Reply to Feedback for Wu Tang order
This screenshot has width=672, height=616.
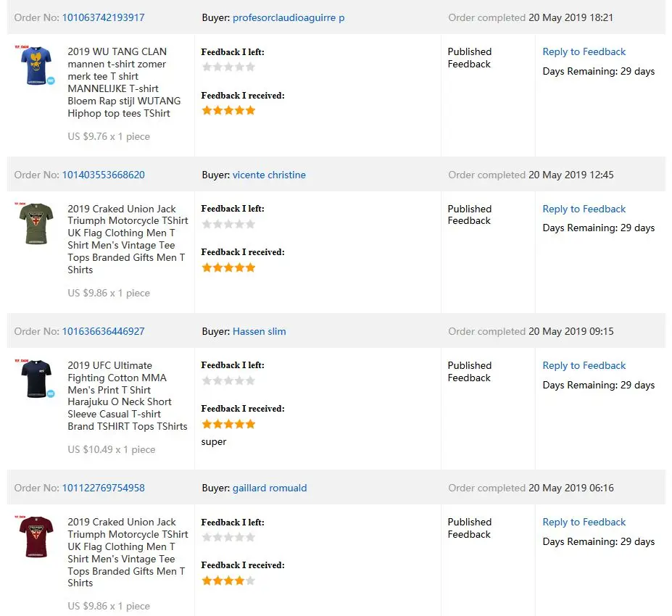click(x=584, y=52)
